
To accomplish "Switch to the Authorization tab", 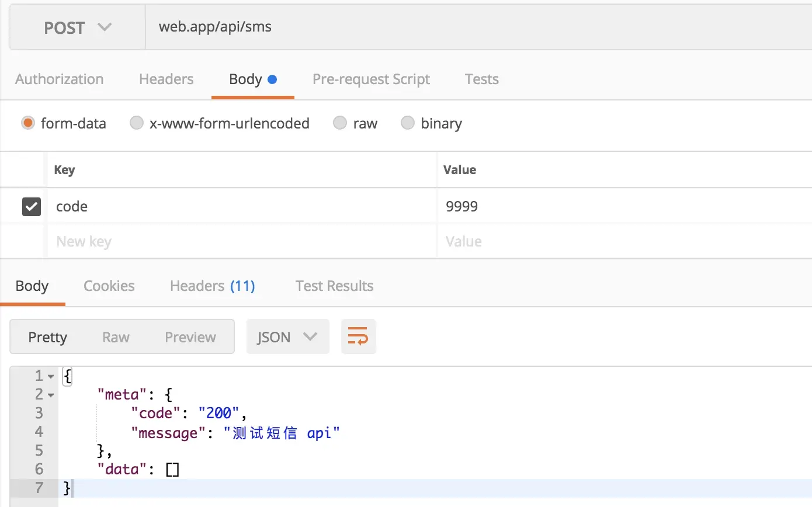I will click(x=59, y=79).
